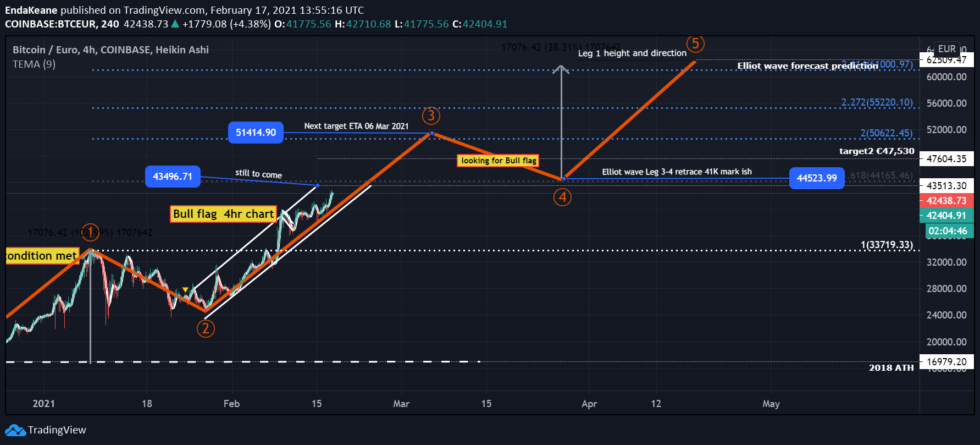Viewport: 980px width, 445px height.
Task: Click 'Elliot wave Leg 3-4 retrace' note
Action: 677,172
